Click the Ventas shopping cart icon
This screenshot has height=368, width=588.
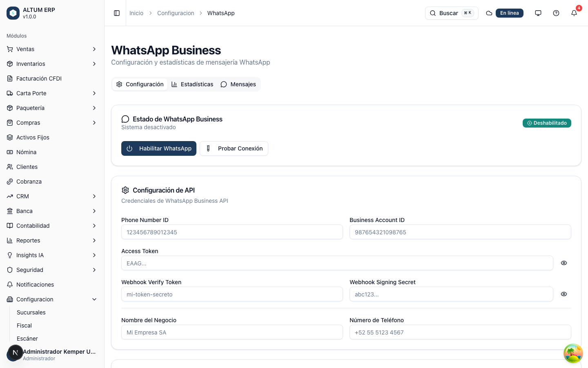pos(10,49)
